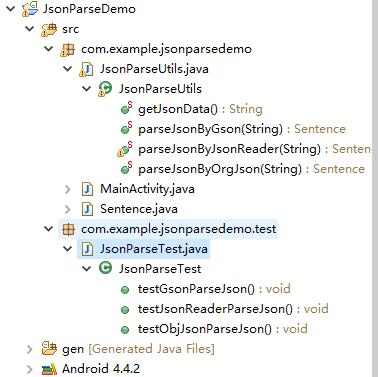Collapse the JsonParseUtils class node
Image resolution: width=378 pixels, height=377 pixels.
pos(87,89)
